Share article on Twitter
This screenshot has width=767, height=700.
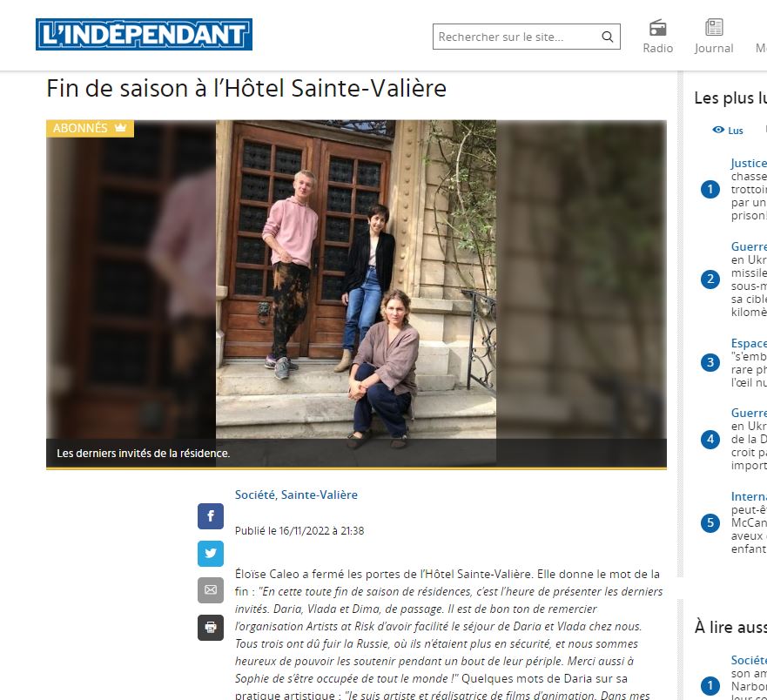(211, 553)
